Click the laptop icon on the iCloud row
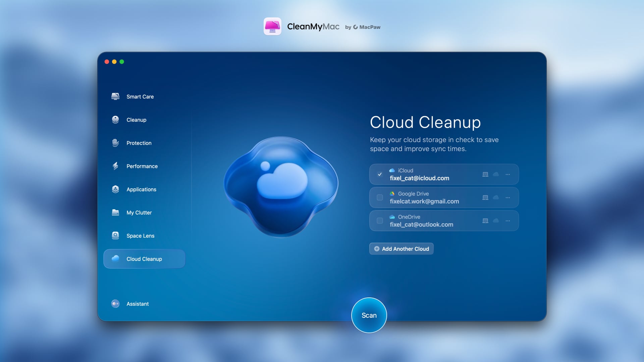Viewport: 644px width, 362px height. click(485, 174)
